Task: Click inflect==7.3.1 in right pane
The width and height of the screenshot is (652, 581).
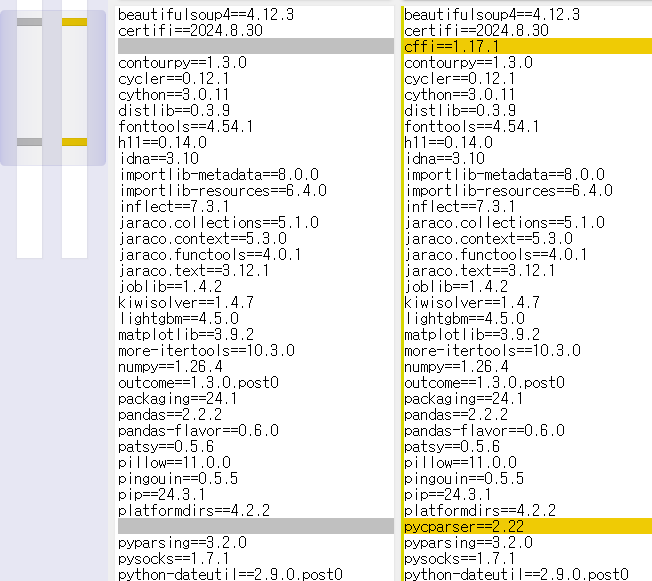Action: pos(460,206)
